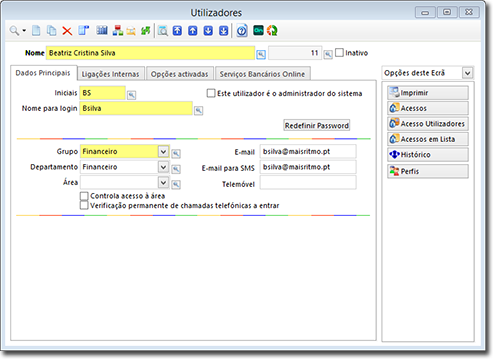Expand the Departamento dropdown
This screenshot has width=496, height=363.
point(163,167)
